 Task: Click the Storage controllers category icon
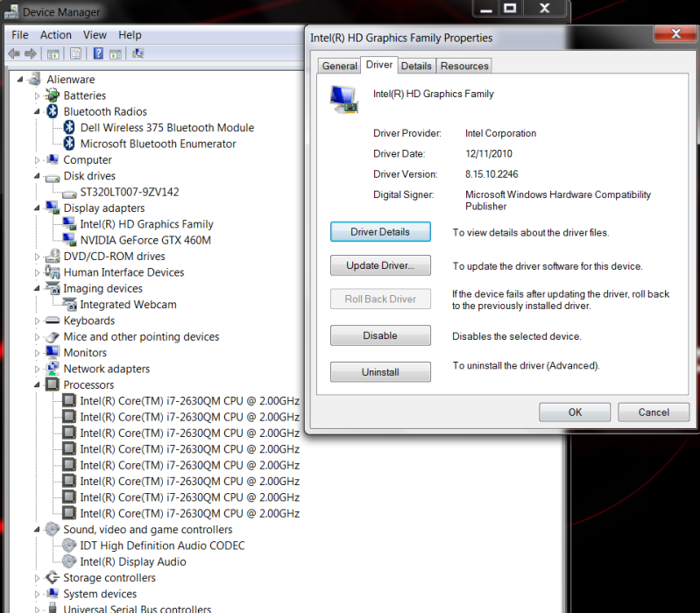(53, 577)
